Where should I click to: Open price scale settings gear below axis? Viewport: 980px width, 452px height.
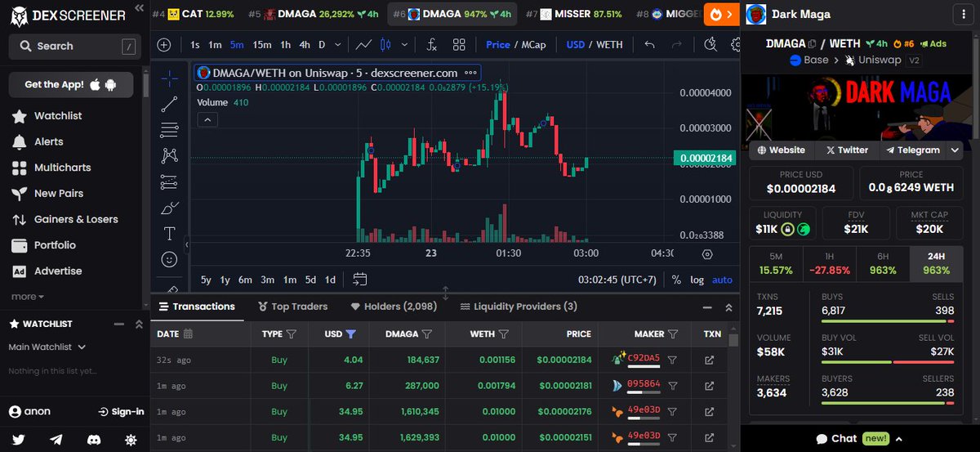coord(707,254)
